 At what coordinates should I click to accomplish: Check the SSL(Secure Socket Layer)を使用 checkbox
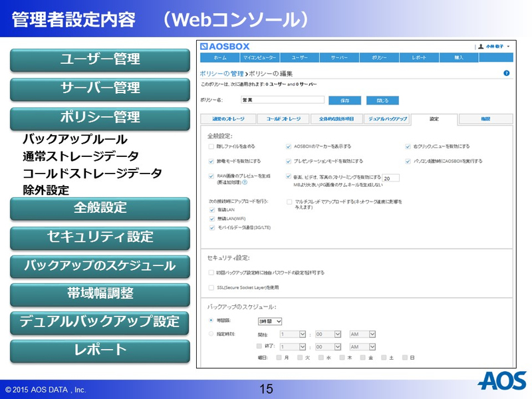pyautogui.click(x=211, y=288)
